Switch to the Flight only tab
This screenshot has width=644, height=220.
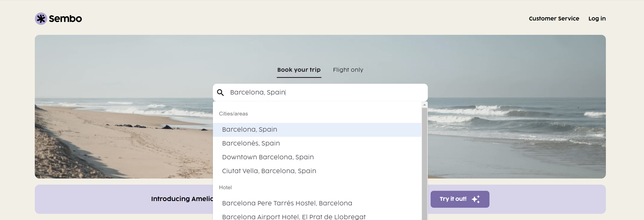[348, 70]
